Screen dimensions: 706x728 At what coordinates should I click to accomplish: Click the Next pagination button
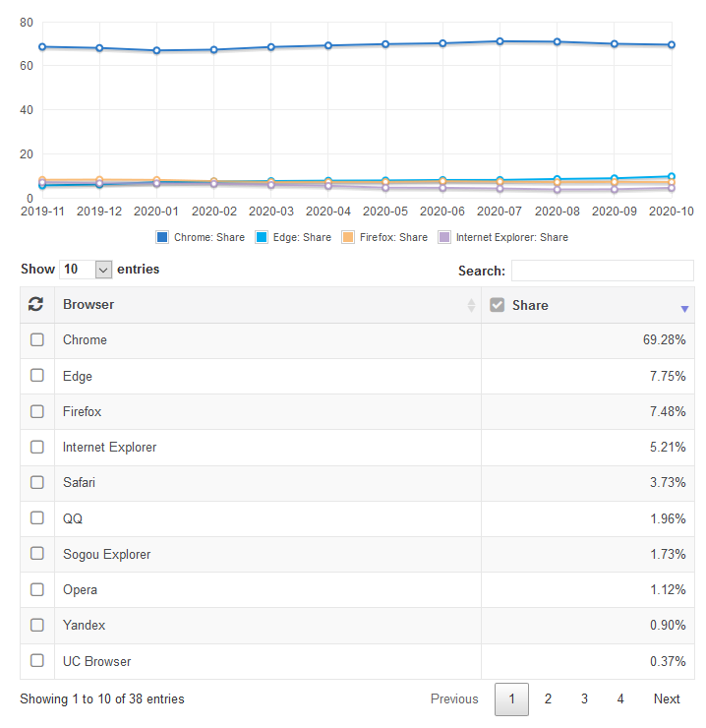coord(667,699)
